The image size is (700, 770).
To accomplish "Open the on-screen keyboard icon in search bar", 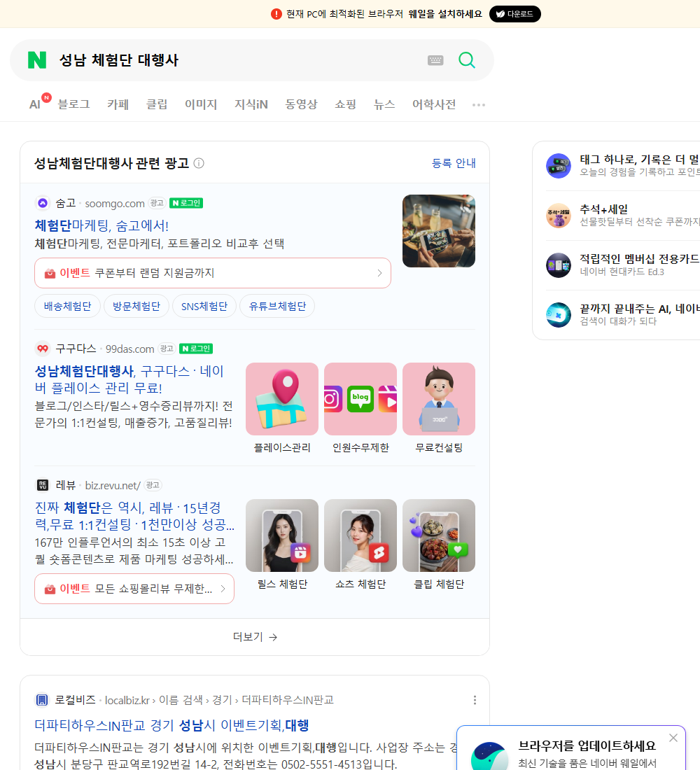I will [x=435, y=60].
